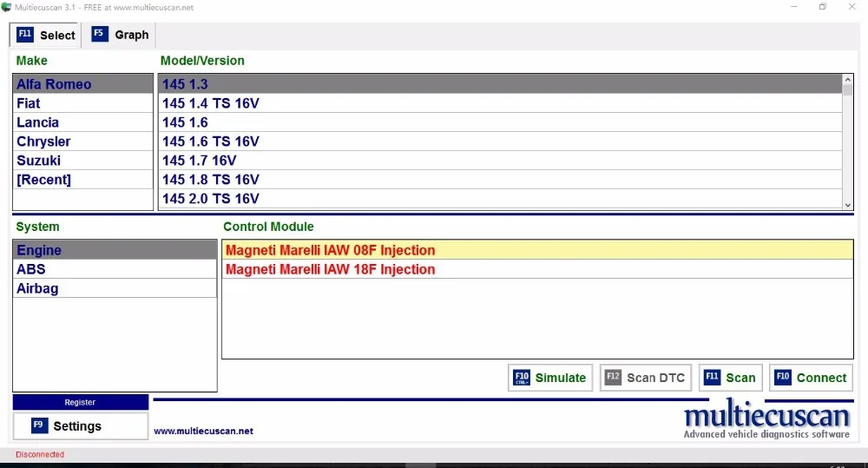Choose model 145 1.8 TS 16V
868x468 pixels.
tap(501, 180)
